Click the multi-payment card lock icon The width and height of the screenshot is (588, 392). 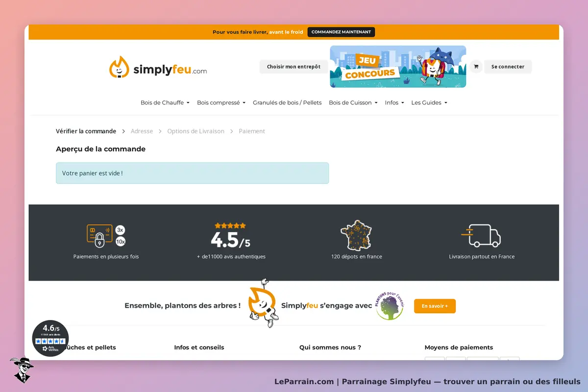click(x=106, y=236)
